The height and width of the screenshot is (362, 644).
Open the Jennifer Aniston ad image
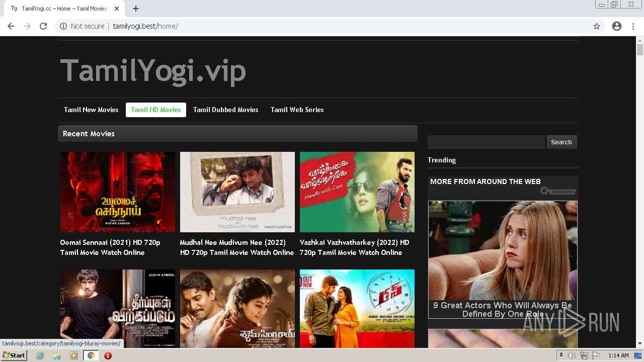click(x=503, y=250)
